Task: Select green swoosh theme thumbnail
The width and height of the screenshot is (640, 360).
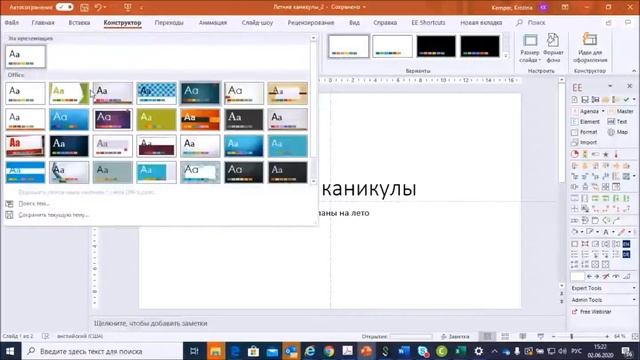Action: pos(69,93)
